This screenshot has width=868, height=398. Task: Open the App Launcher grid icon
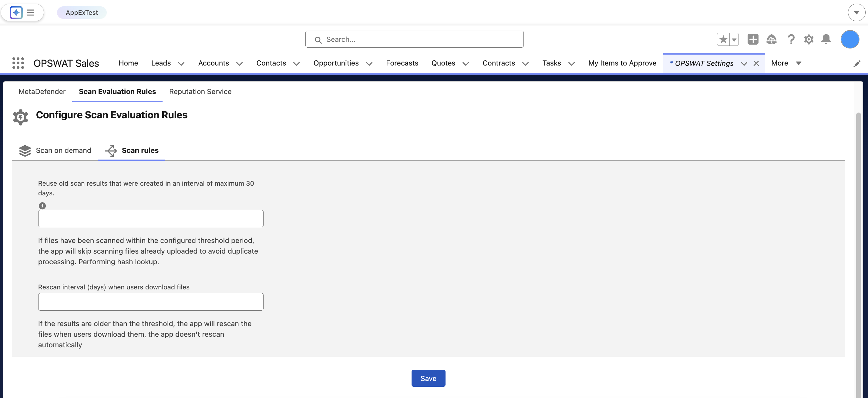coord(18,63)
